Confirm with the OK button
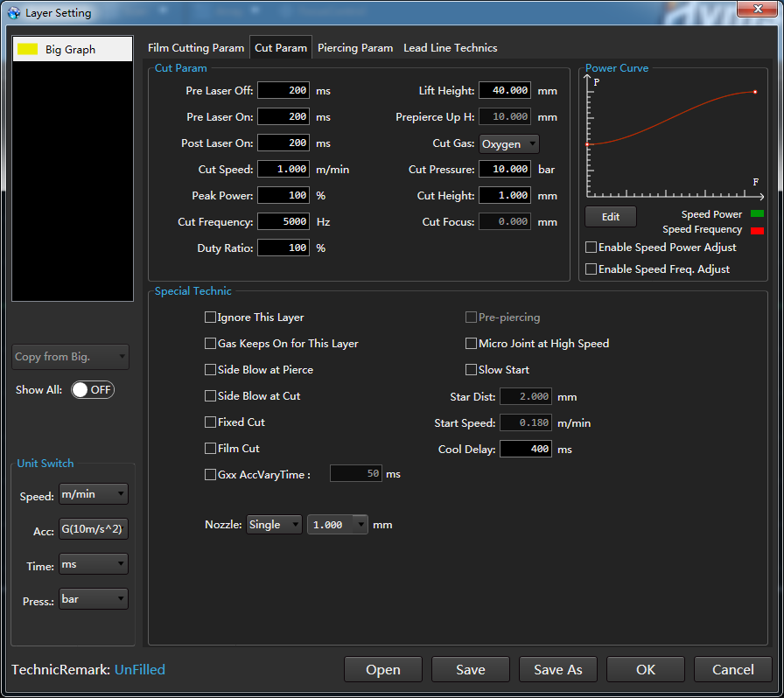This screenshot has width=784, height=698. pyautogui.click(x=646, y=669)
